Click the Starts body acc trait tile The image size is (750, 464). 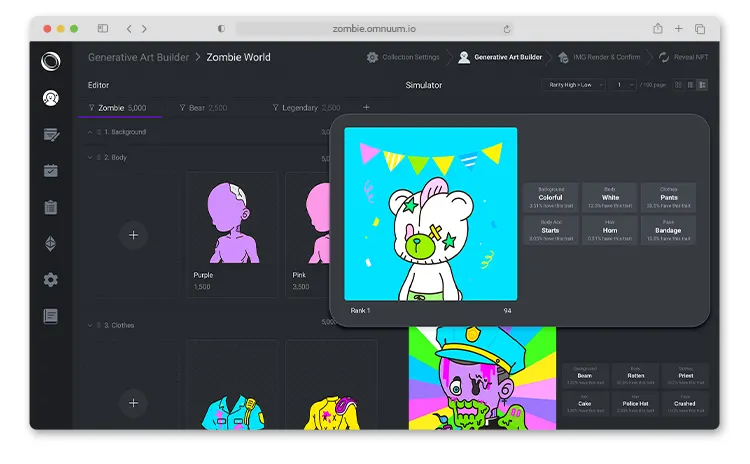pyautogui.click(x=551, y=230)
